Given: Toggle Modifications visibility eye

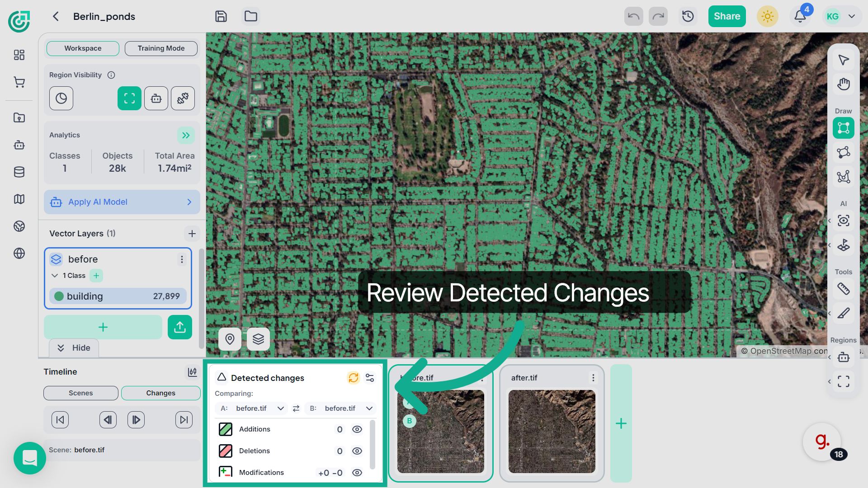Looking at the screenshot, I should [x=357, y=473].
